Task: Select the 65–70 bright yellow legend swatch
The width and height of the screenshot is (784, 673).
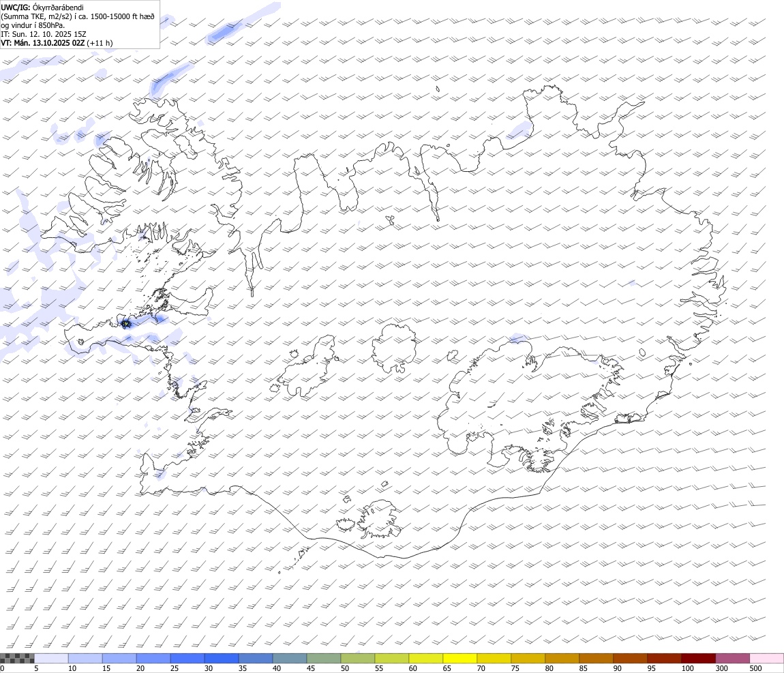Action: point(460,658)
